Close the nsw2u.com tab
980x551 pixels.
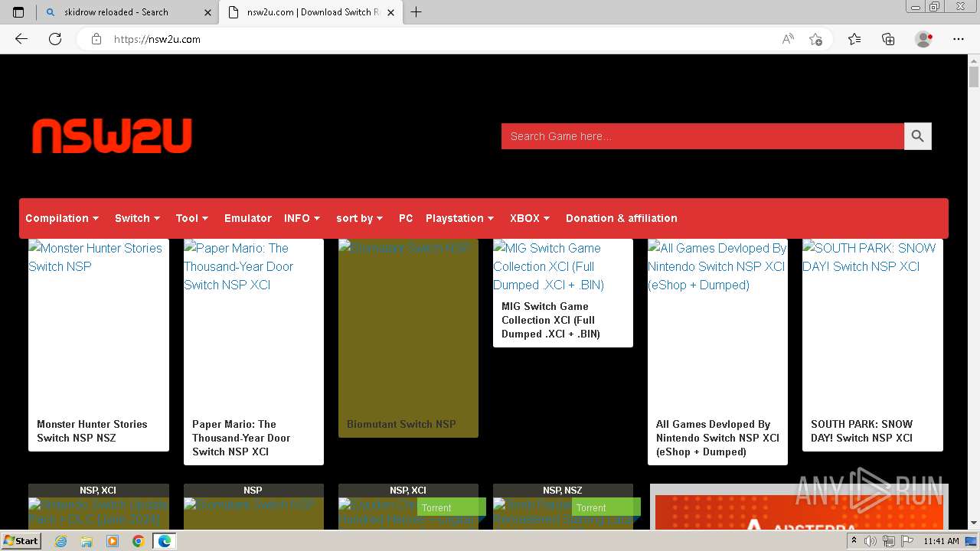[x=393, y=12]
